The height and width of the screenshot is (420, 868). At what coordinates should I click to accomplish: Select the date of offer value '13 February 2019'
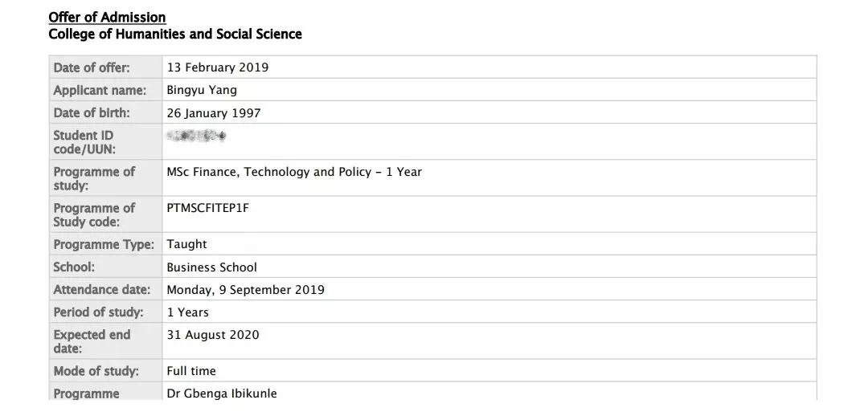pos(218,67)
